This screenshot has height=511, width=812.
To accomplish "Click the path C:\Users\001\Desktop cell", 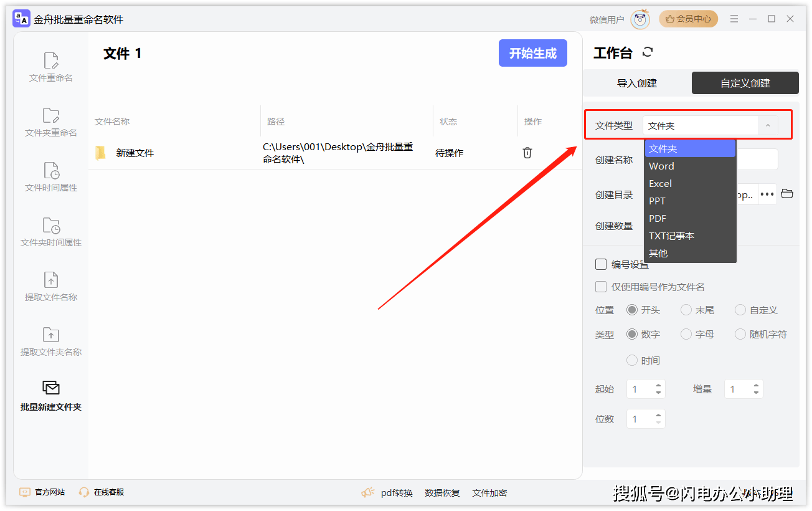I will (338, 153).
